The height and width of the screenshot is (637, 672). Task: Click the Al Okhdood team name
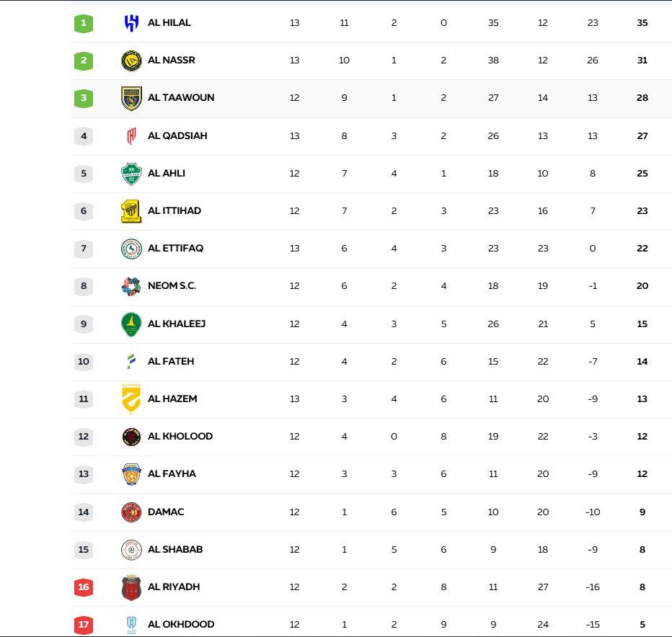point(181,625)
